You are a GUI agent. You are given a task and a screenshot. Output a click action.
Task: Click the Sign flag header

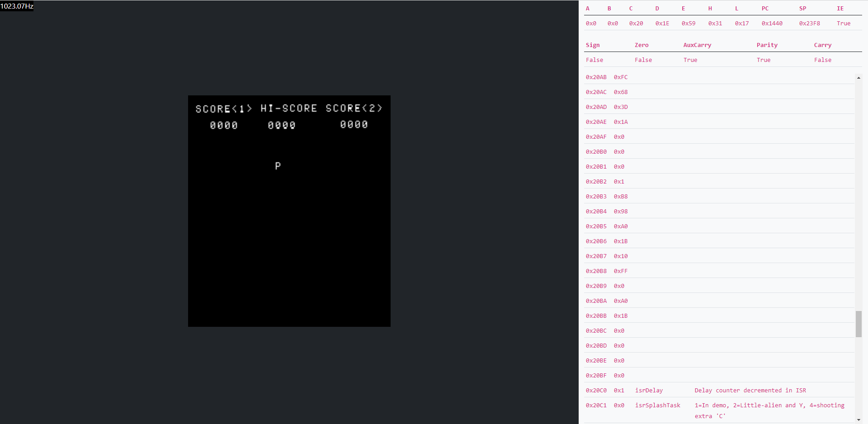click(x=593, y=45)
